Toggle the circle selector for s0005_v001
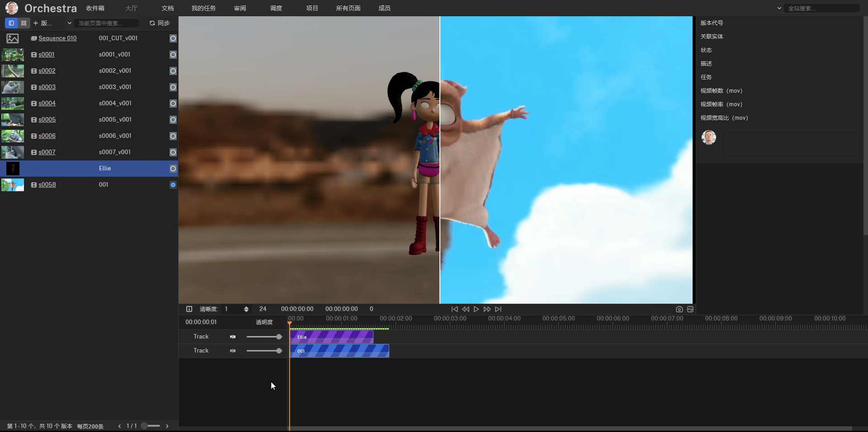This screenshot has height=432, width=868. (x=173, y=120)
